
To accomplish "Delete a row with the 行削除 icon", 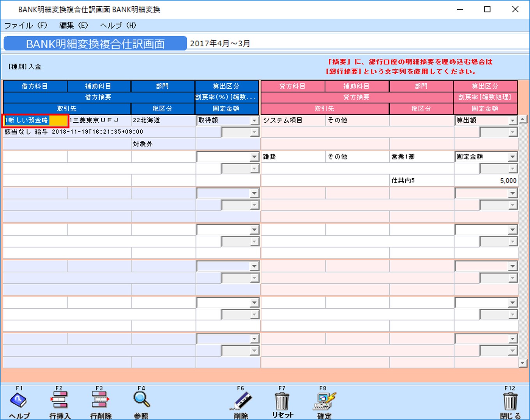I will [100, 401].
